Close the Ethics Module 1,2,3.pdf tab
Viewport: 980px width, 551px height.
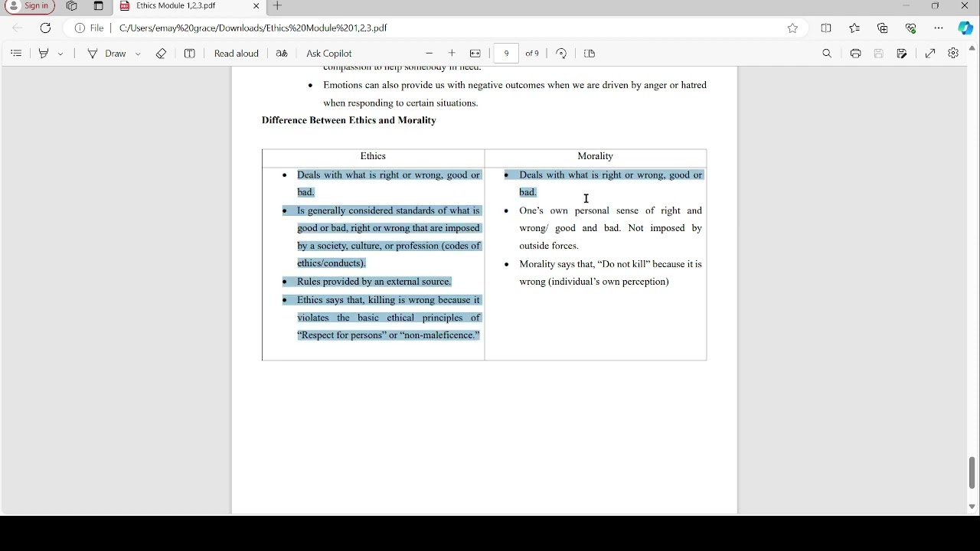pos(256,6)
